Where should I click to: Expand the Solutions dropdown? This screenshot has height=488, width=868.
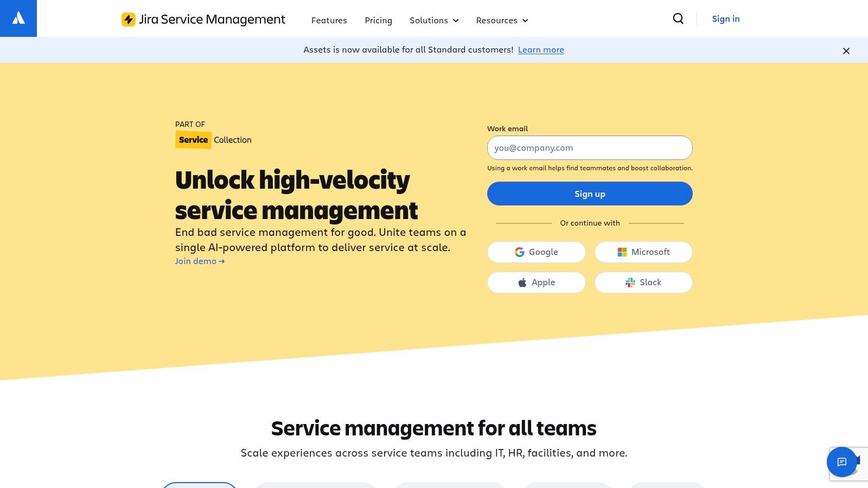434,20
